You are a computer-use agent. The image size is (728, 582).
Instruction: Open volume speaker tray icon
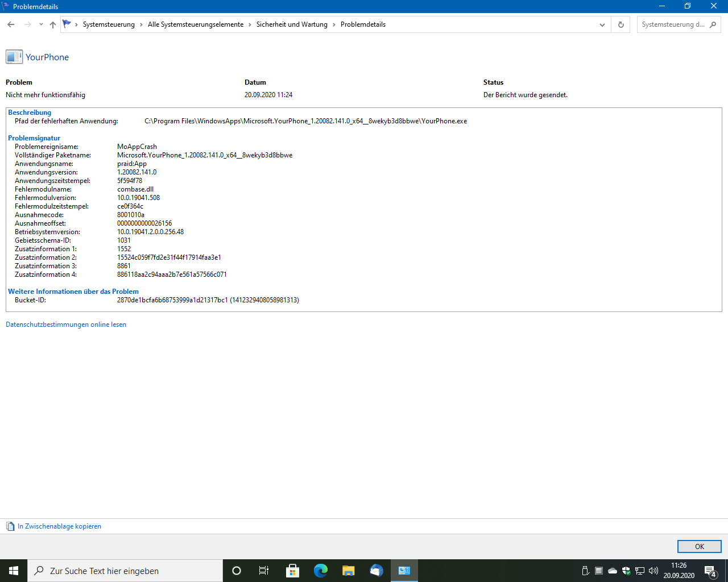tap(653, 571)
